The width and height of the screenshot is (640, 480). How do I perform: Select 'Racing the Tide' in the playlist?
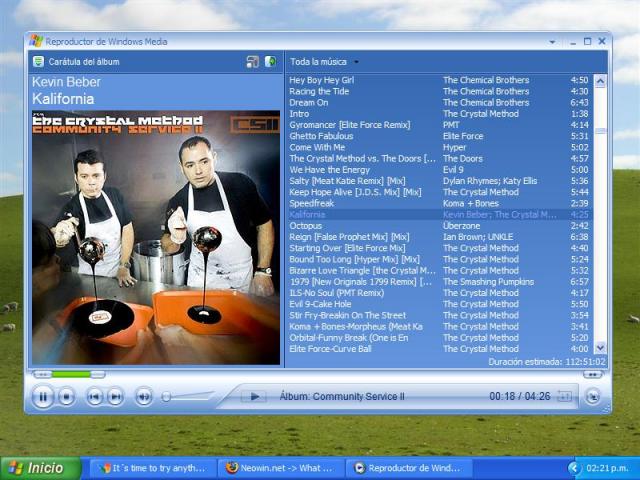440,91
